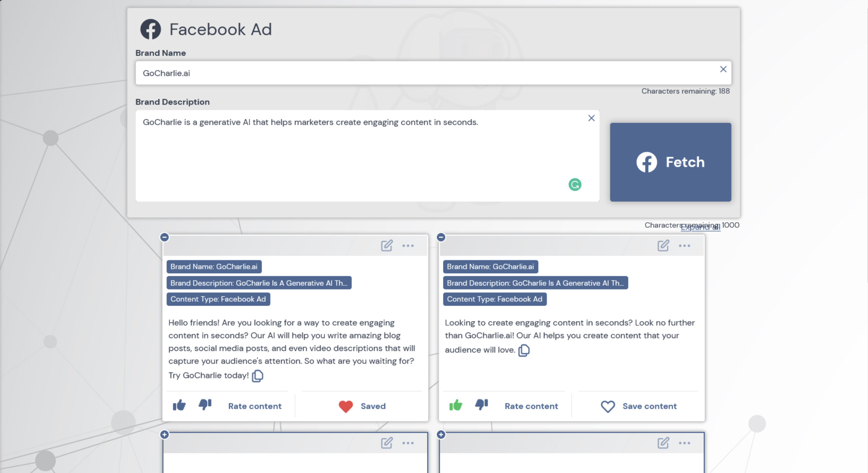Click the Save content label on second card
Image resolution: width=868 pixels, height=473 pixels.
pyautogui.click(x=650, y=406)
